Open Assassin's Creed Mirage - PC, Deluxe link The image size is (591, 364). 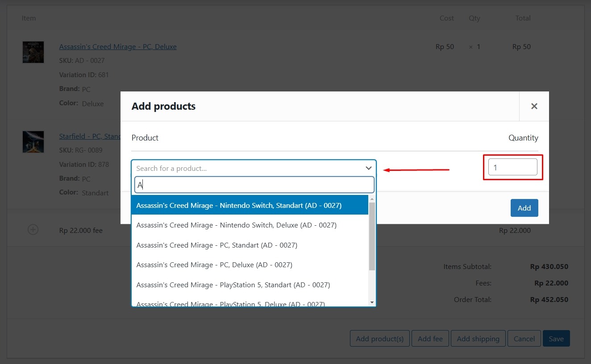pyautogui.click(x=118, y=46)
